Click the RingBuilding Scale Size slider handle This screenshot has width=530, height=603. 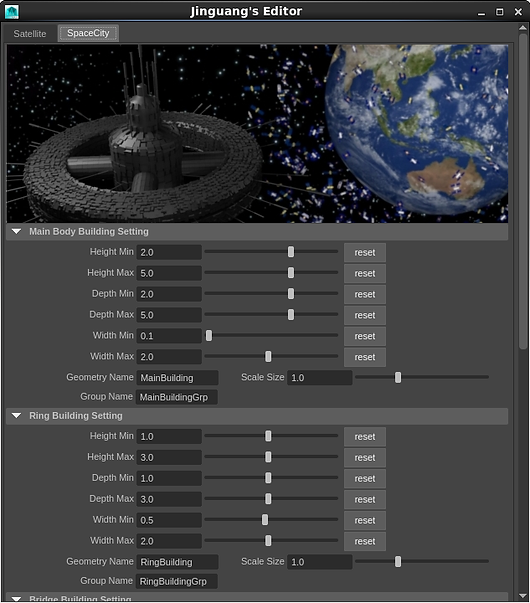(x=398, y=561)
